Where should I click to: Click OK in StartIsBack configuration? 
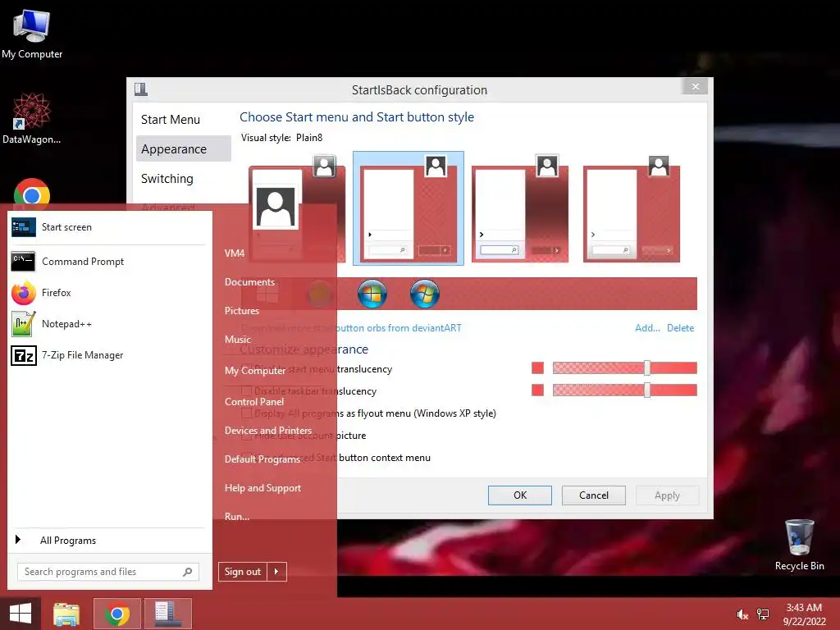tap(519, 495)
